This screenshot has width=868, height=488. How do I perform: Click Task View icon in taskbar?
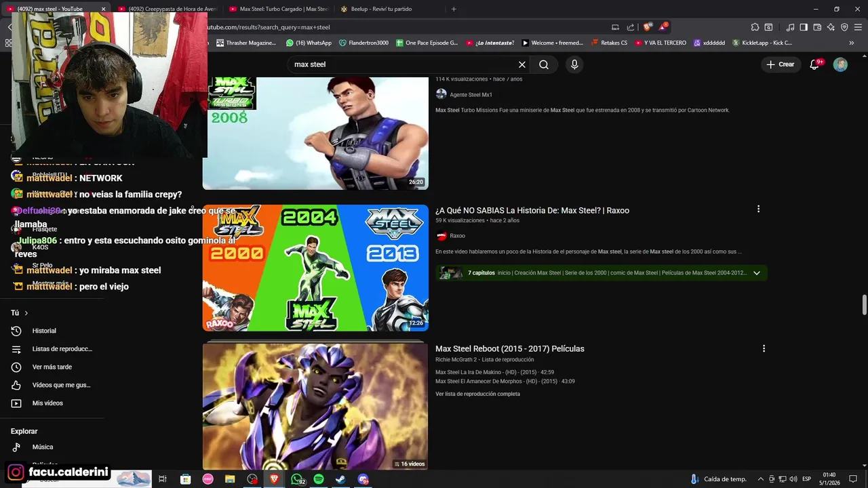[163, 479]
